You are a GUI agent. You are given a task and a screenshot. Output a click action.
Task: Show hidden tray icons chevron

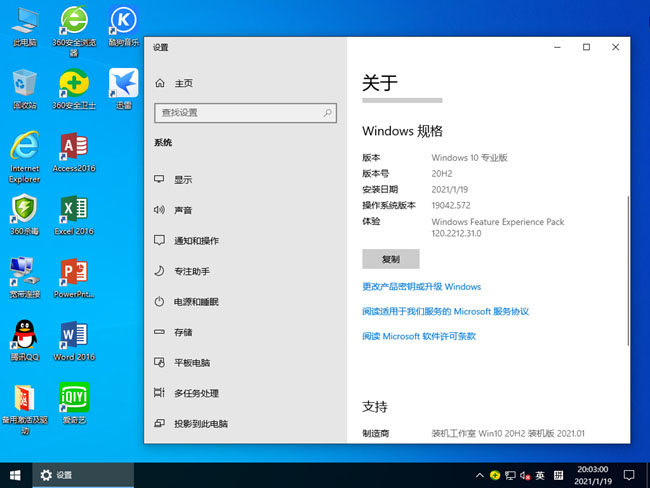click(x=480, y=475)
